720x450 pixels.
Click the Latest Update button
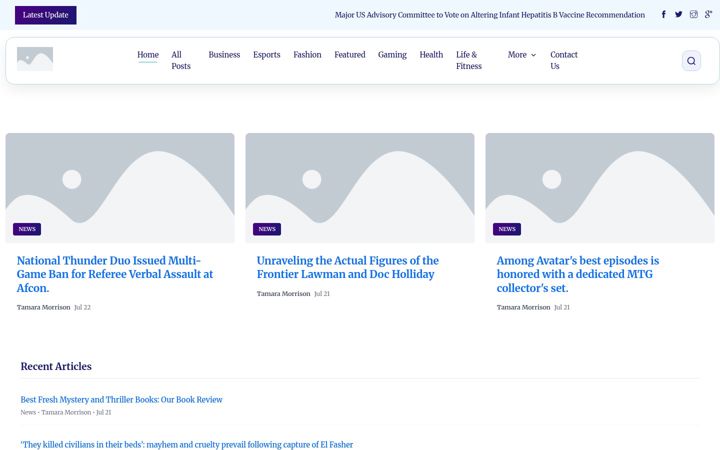point(45,15)
